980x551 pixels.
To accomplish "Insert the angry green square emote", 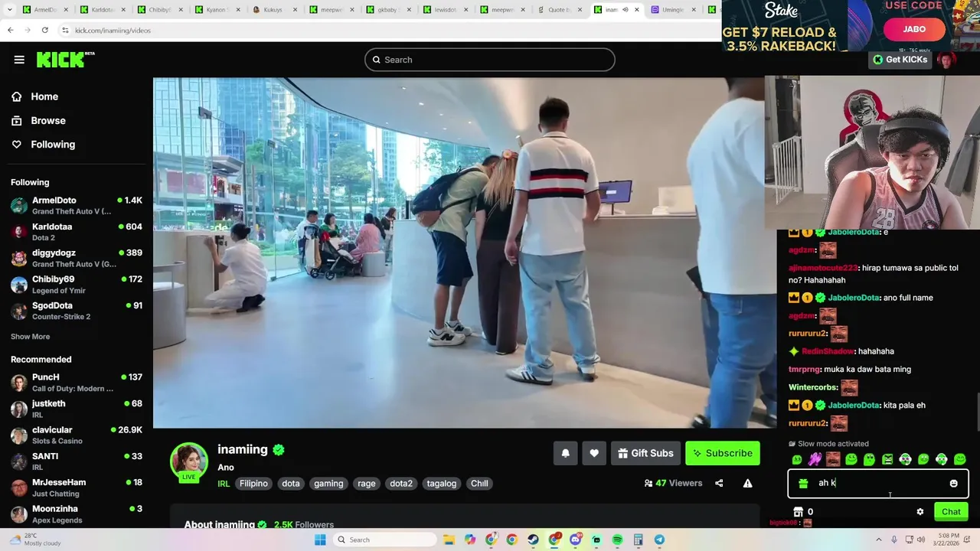I will click(x=887, y=459).
